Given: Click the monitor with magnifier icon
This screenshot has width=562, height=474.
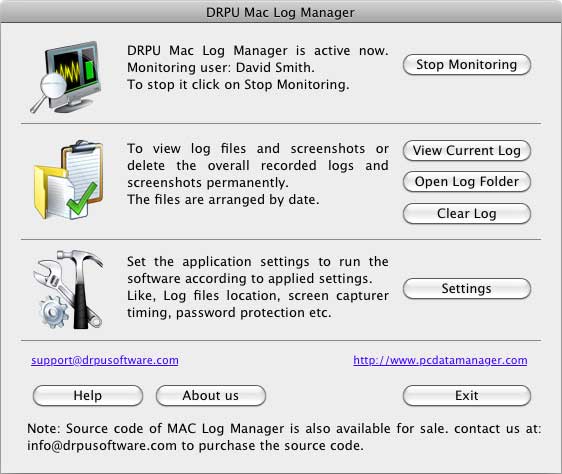Looking at the screenshot, I should tap(66, 77).
